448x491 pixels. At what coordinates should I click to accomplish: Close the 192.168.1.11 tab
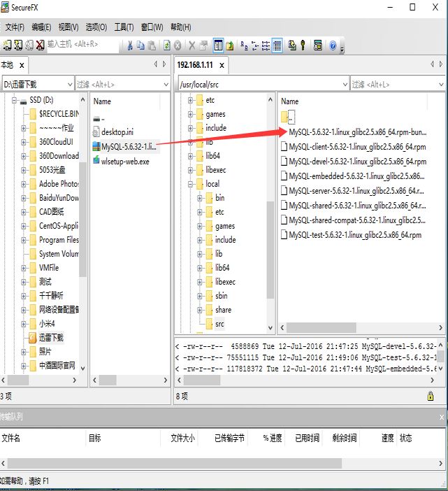222,65
